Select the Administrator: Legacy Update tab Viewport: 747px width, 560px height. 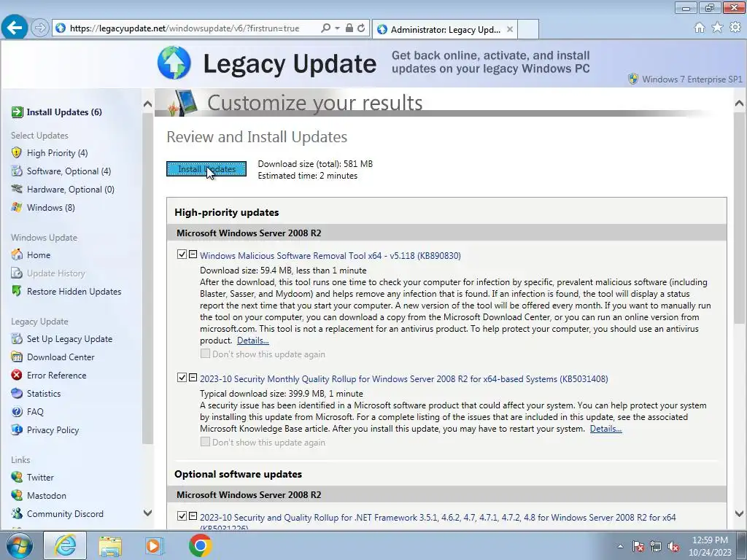tap(445, 29)
